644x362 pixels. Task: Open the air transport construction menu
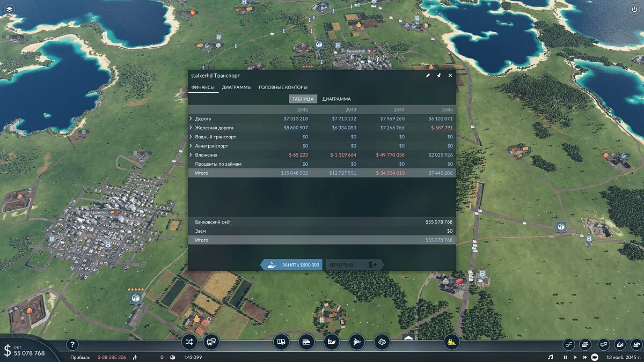(356, 341)
